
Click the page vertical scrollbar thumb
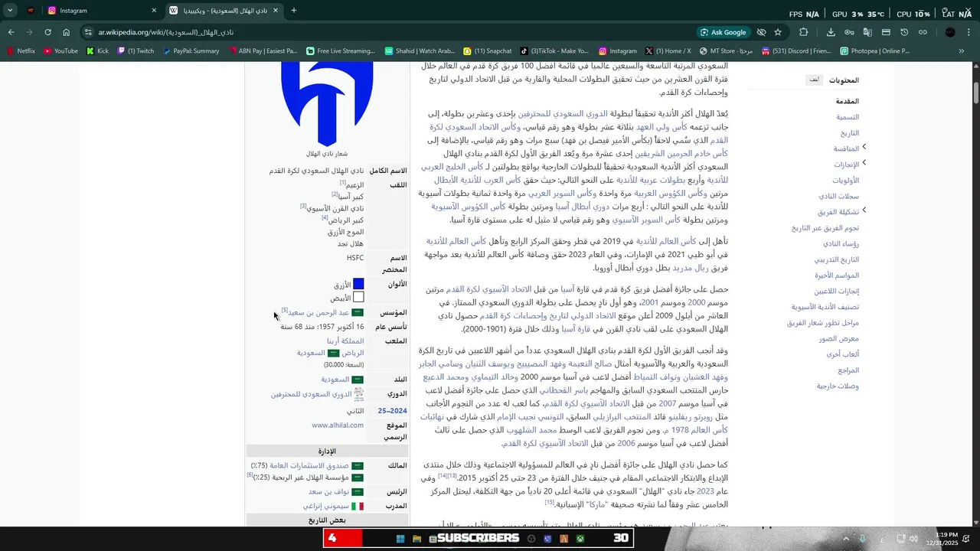[x=976, y=92]
